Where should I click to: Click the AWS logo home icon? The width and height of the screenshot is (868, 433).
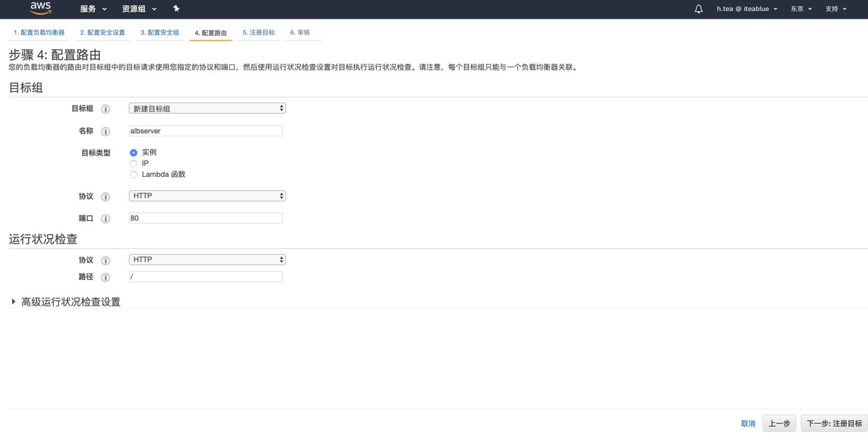point(41,8)
